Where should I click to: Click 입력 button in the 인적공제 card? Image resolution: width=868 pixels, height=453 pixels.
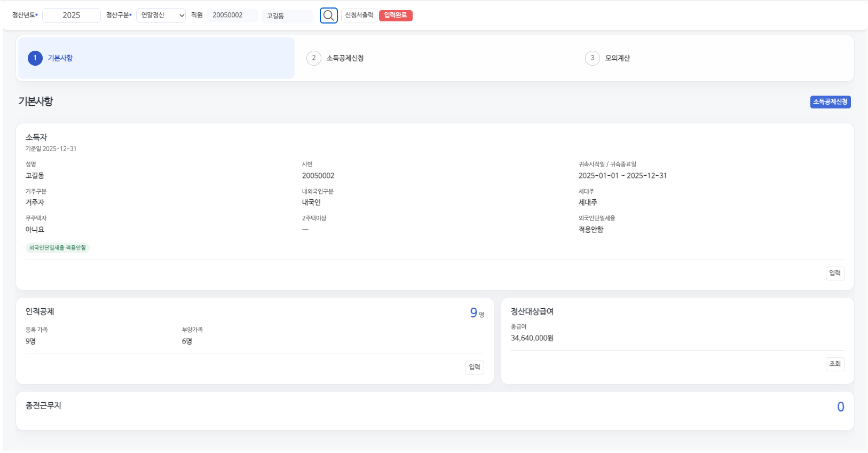475,368
